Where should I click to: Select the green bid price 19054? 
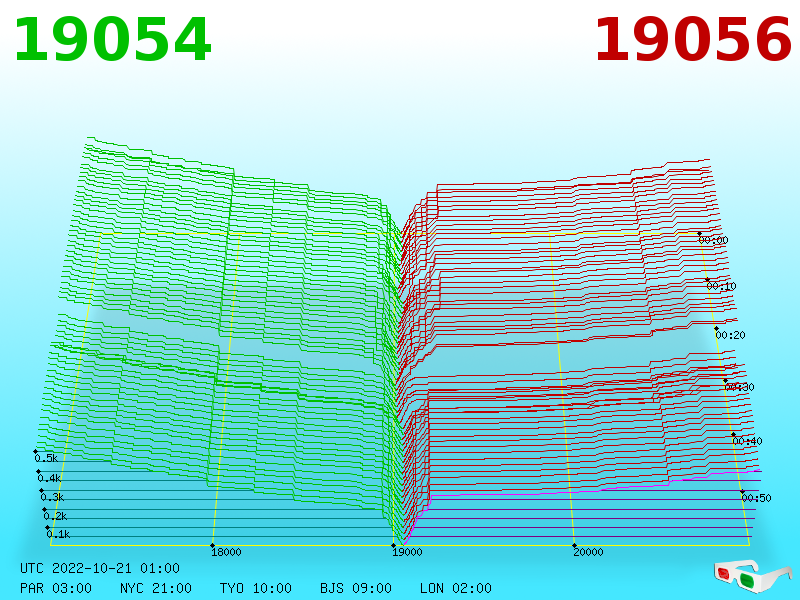click(112, 40)
